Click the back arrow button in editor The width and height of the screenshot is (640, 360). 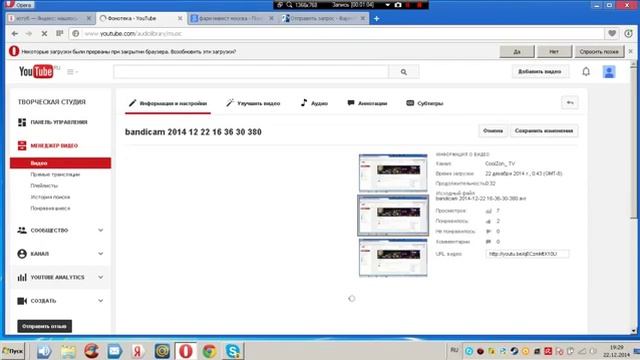pyautogui.click(x=570, y=103)
